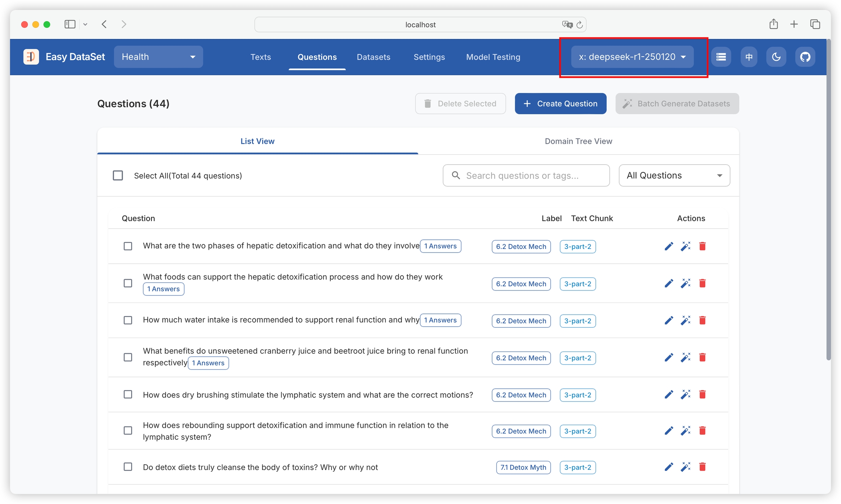The image size is (841, 504).
Task: Click the 7.1 Detox Myth label
Action: [523, 467]
